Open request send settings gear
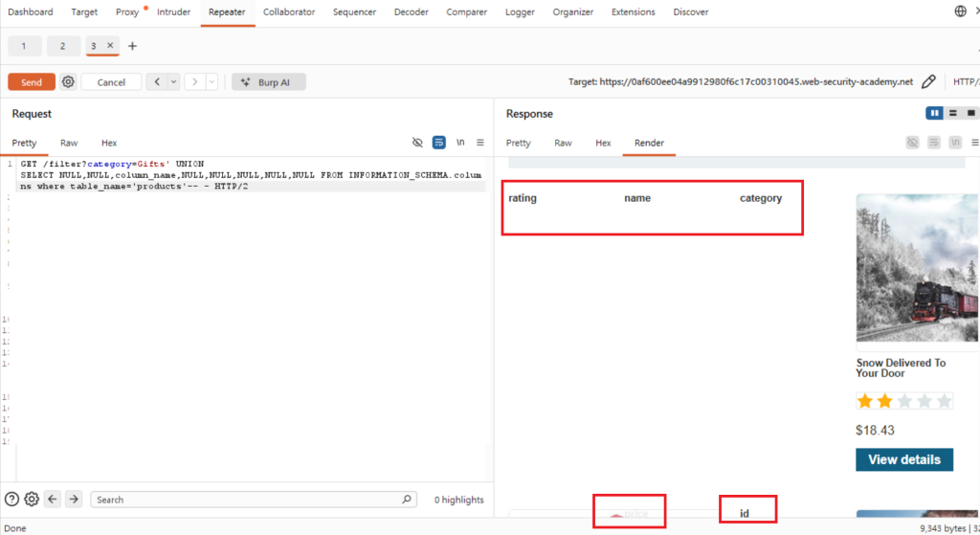The image size is (980, 535). coord(68,82)
